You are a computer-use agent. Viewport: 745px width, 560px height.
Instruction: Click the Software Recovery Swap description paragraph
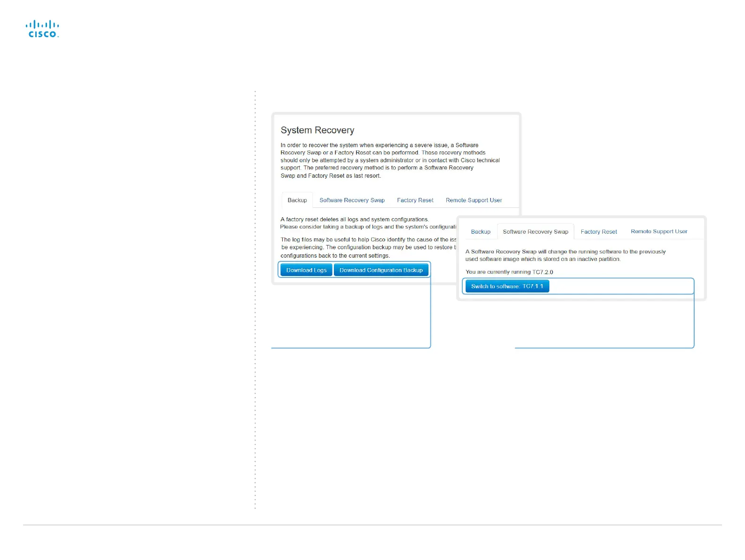coord(566,255)
